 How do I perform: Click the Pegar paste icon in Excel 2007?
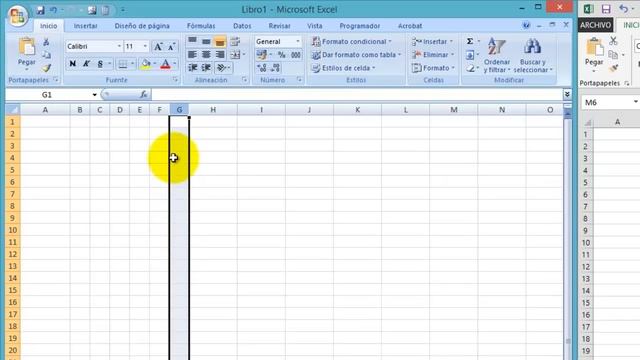27,47
